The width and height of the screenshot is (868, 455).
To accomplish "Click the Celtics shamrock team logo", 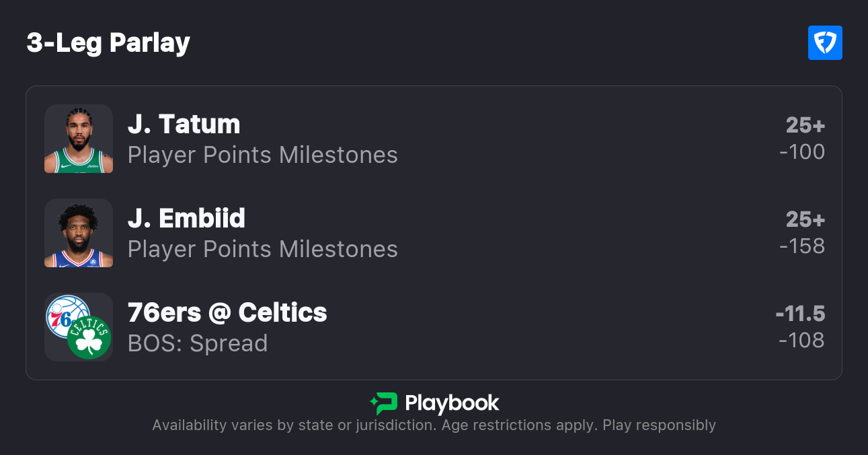I will 89,338.
